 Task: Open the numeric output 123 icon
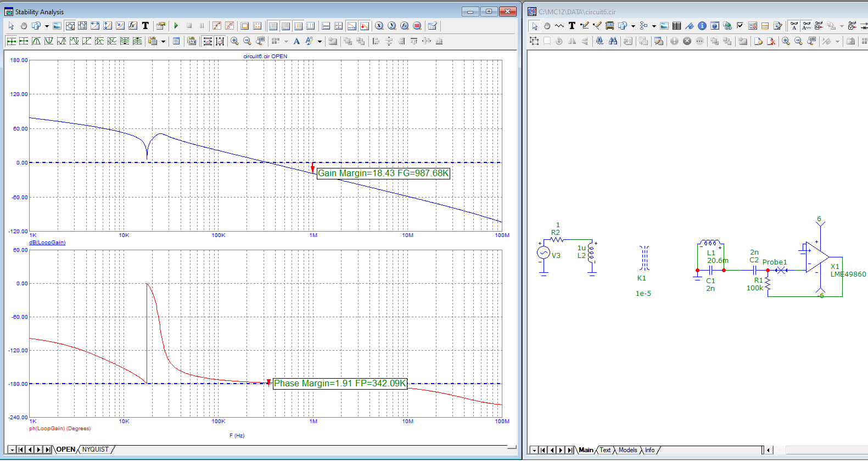(192, 41)
